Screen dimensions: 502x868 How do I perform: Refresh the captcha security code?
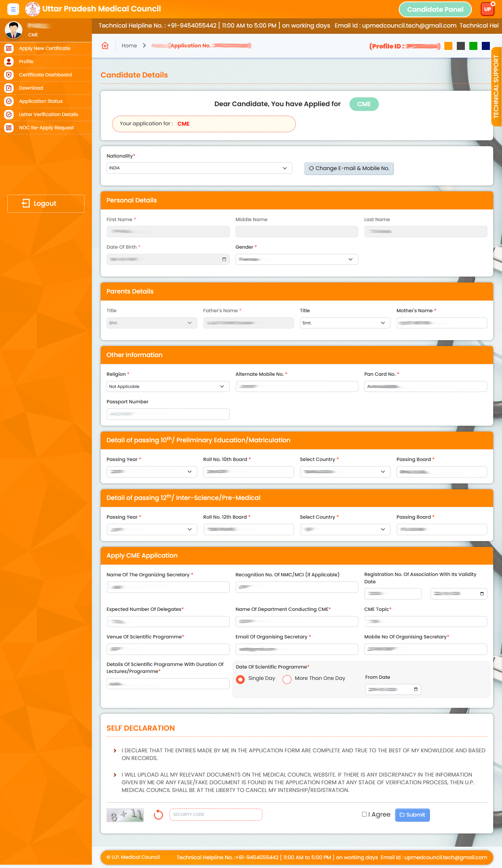(158, 815)
